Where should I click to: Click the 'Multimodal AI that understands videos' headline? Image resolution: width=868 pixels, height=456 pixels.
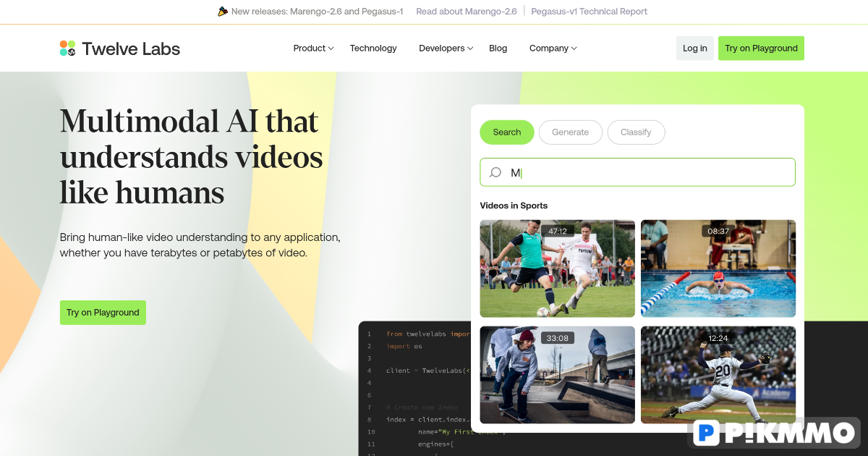pyautogui.click(x=192, y=156)
